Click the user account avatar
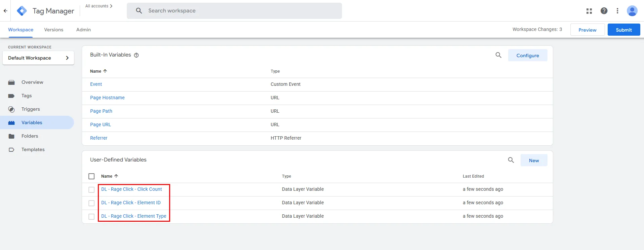Viewport: 644px width, 250px height. (x=632, y=11)
